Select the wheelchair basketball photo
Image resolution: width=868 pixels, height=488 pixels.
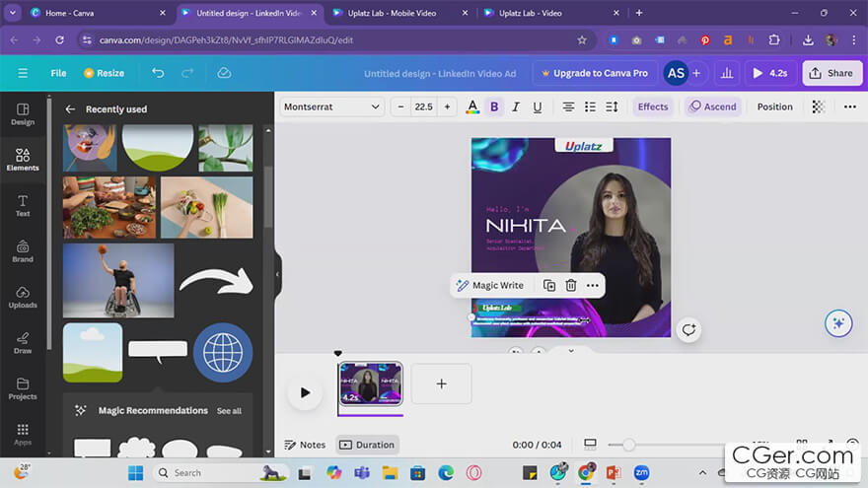coord(118,281)
